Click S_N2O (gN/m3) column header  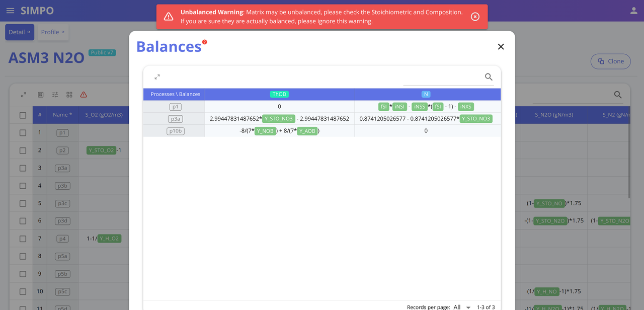click(554, 115)
